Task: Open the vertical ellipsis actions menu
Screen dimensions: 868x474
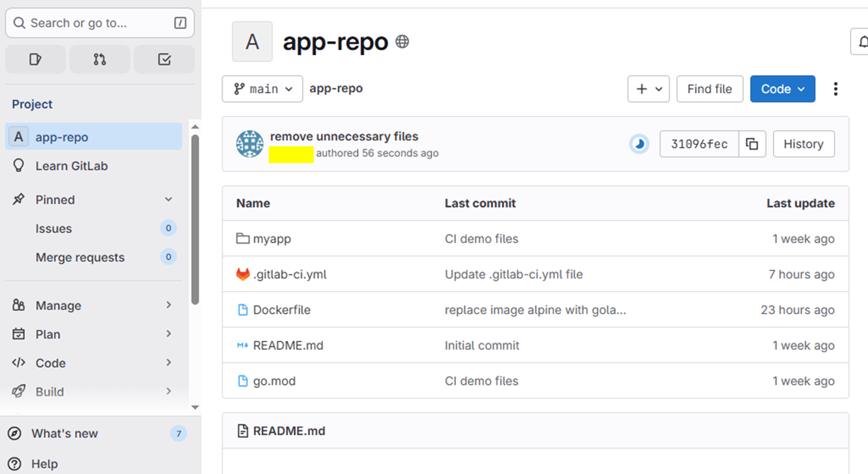Action: click(835, 89)
